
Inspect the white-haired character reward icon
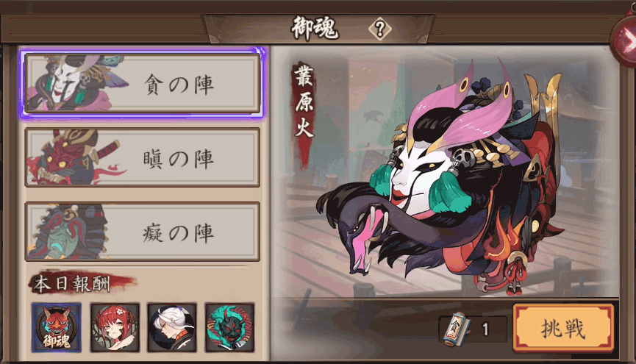[x=172, y=327]
